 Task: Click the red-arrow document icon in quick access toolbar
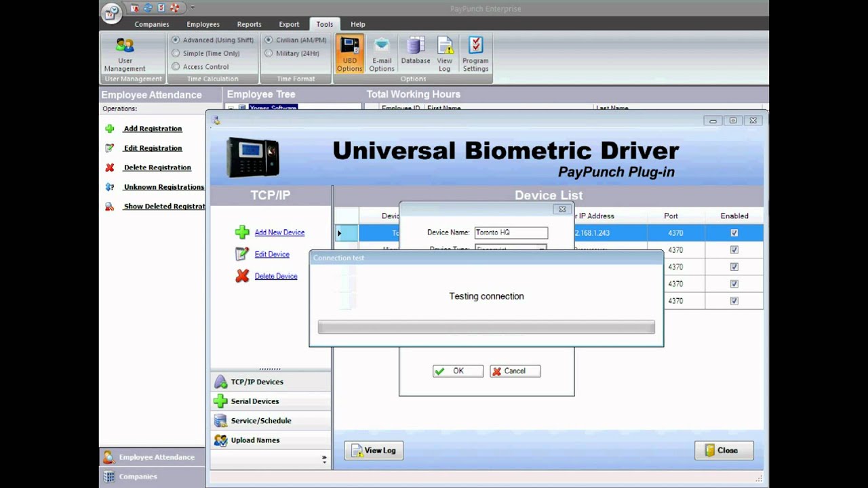[134, 8]
